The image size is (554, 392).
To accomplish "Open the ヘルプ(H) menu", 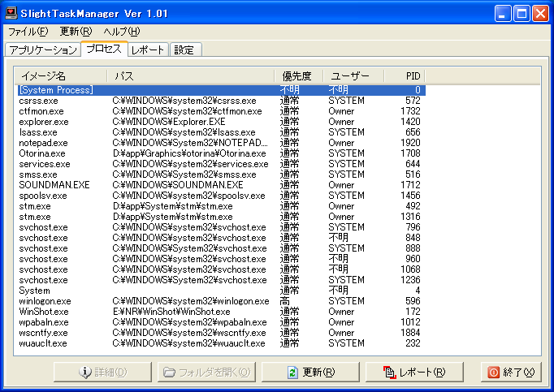I will (x=122, y=32).
